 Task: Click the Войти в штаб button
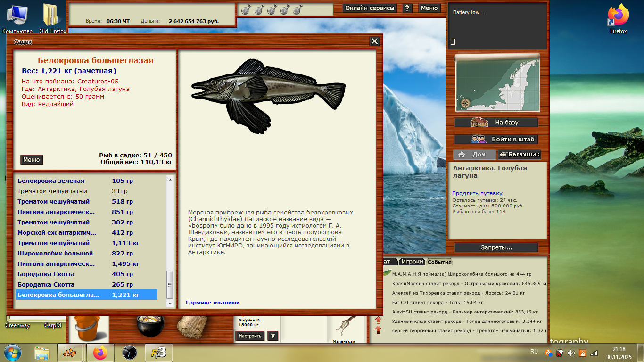pyautogui.click(x=496, y=140)
